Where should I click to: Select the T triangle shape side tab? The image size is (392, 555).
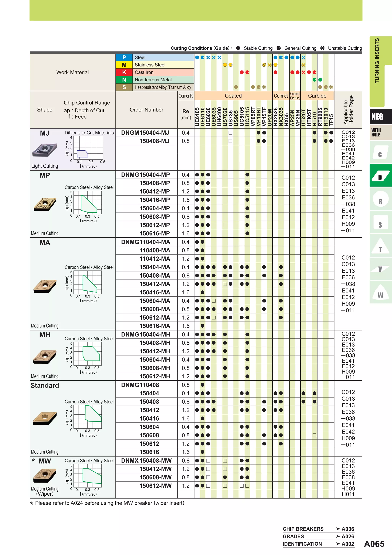point(380,246)
